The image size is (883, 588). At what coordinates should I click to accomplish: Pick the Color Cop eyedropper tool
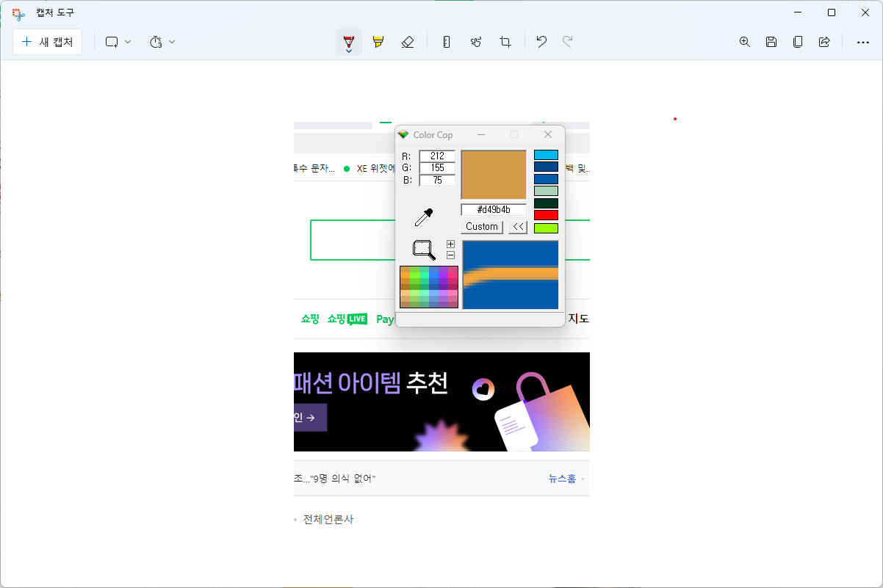pos(424,217)
